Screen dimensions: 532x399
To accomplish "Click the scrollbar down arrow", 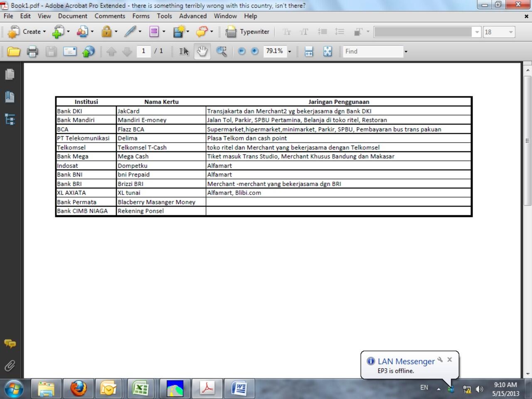I will (x=528, y=374).
